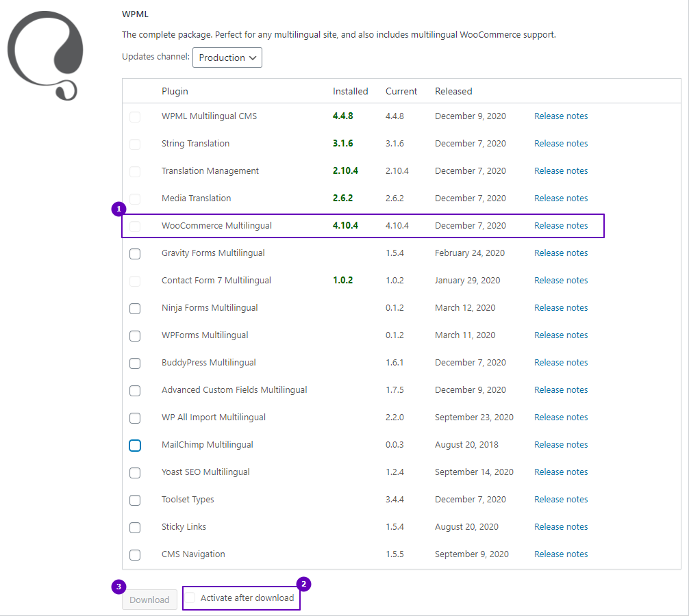Click the Yoast SEO Multilingual plugin name

pyautogui.click(x=205, y=472)
